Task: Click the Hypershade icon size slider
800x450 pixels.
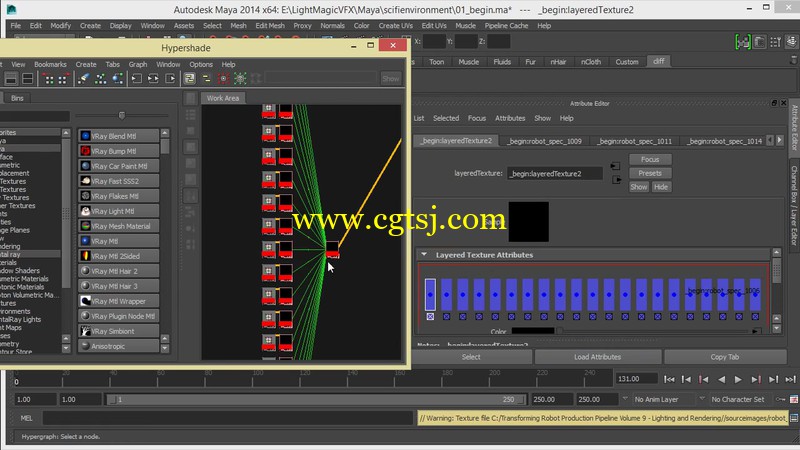Action: click(x=121, y=116)
